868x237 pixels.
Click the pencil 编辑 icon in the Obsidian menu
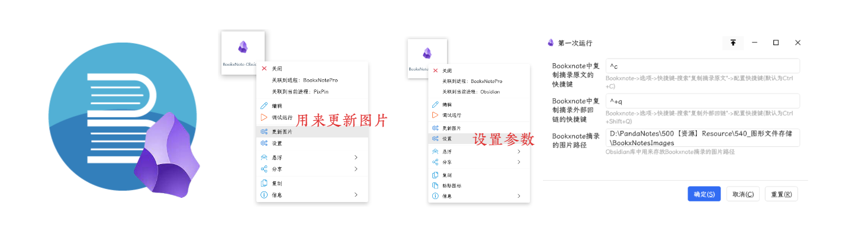pyautogui.click(x=435, y=104)
